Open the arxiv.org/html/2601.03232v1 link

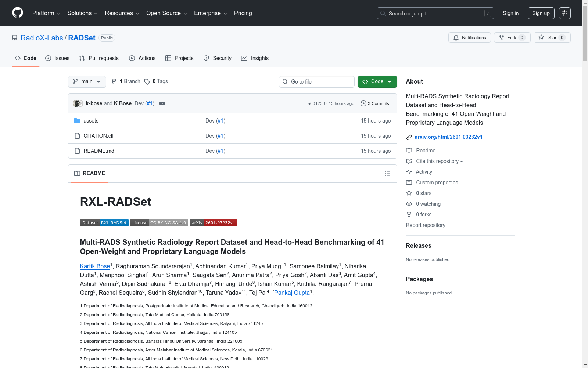[448, 137]
